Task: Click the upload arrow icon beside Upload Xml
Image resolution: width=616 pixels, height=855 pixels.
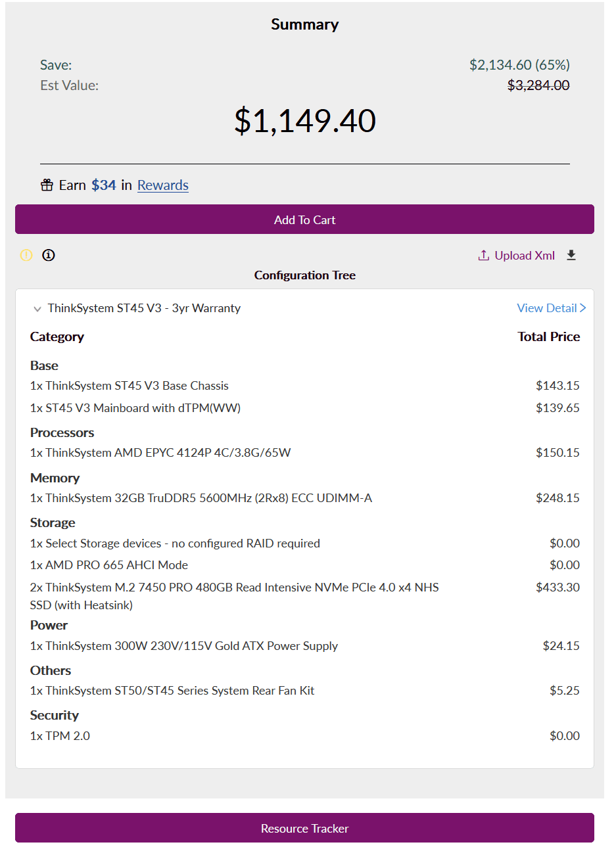Action: 484,256
